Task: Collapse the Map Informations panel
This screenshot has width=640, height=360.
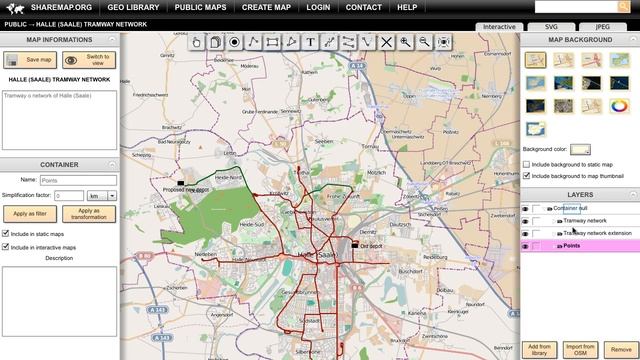Action: tap(112, 39)
